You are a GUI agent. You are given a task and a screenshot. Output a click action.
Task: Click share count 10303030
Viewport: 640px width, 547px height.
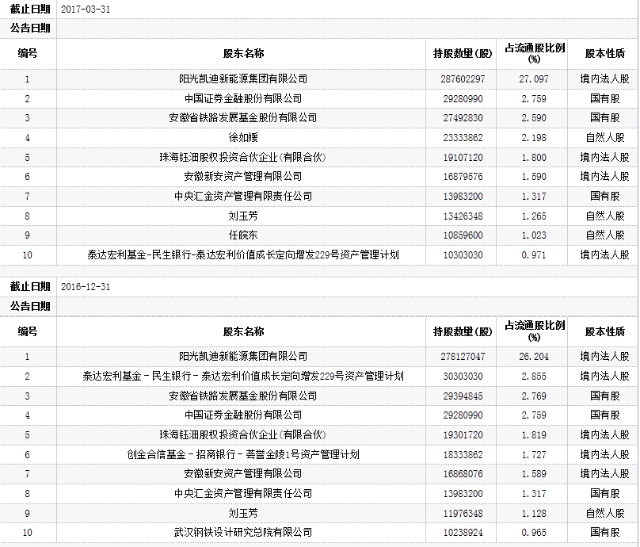[463, 255]
